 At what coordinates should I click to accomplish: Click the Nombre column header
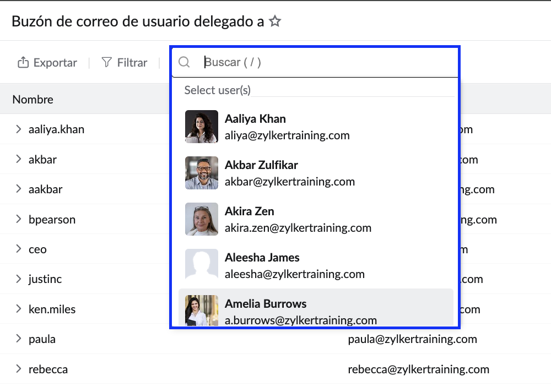click(x=33, y=100)
